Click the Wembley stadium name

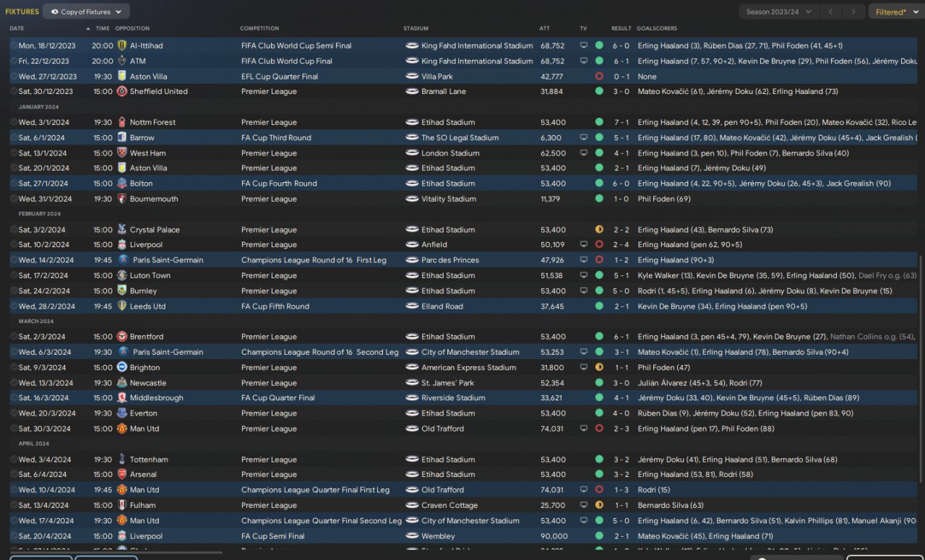438,536
